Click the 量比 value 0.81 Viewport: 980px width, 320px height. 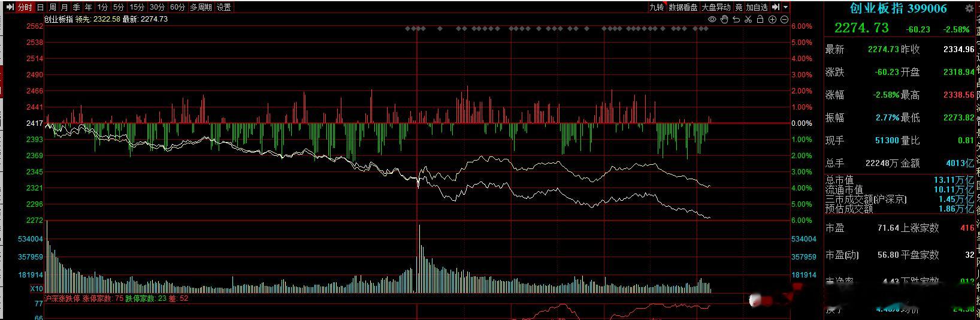click(x=966, y=140)
